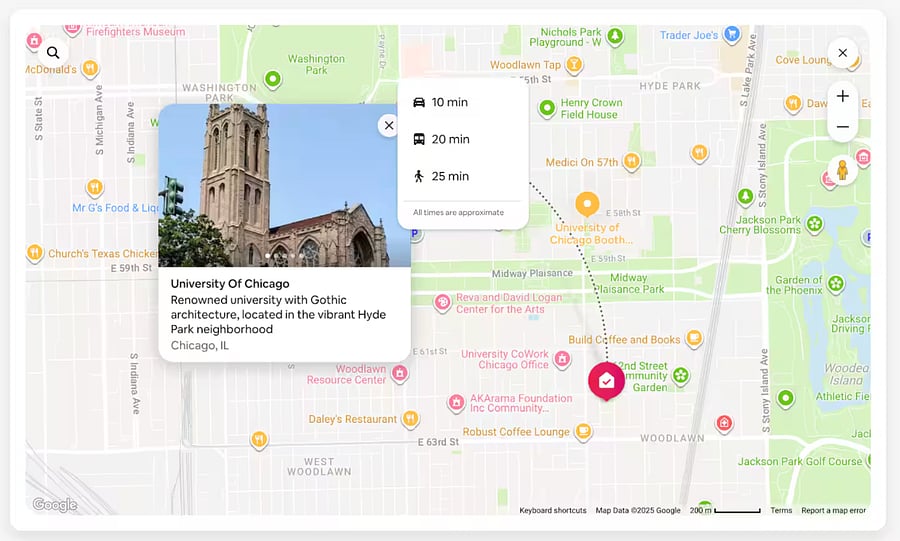Select the Street View pegman icon
The height and width of the screenshot is (541, 900).
pyautogui.click(x=842, y=170)
